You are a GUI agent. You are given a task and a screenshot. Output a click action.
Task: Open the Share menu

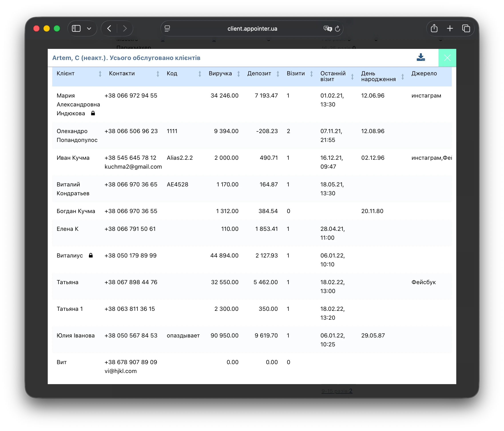(434, 28)
